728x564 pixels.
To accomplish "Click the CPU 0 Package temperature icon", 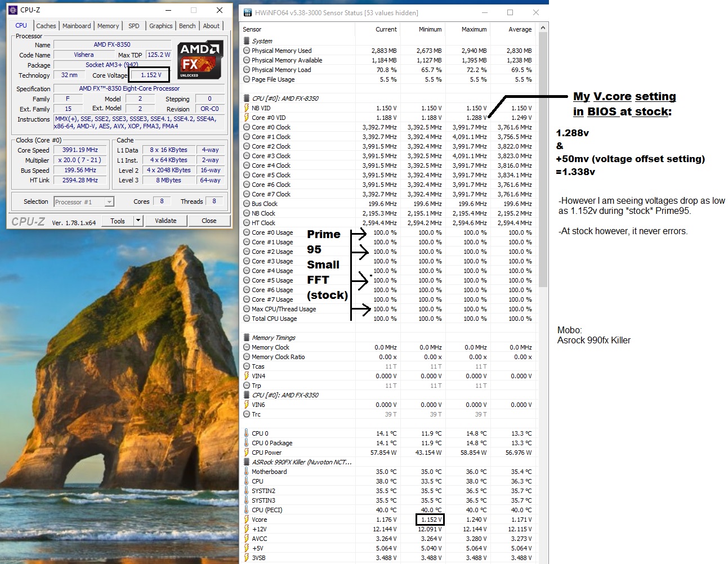I will click(x=247, y=443).
